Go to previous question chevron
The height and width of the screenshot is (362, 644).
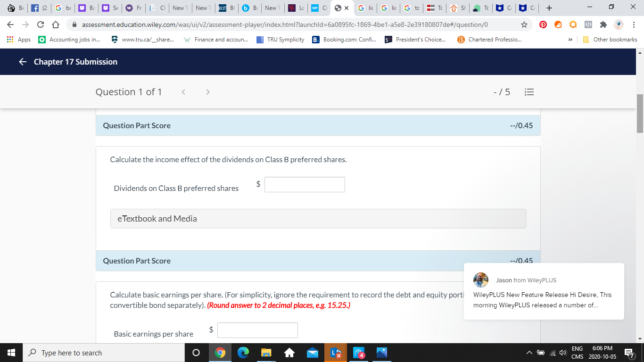[184, 92]
